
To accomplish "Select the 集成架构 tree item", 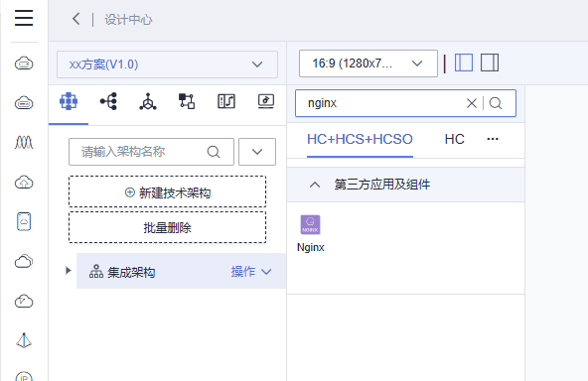I will [182, 271].
